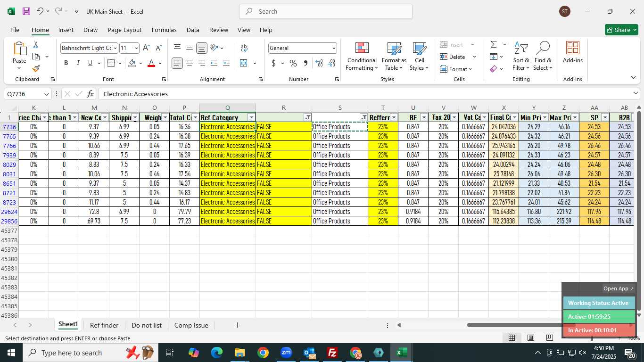
Task: Apply the red Font Color swatch
Action: [x=151, y=63]
